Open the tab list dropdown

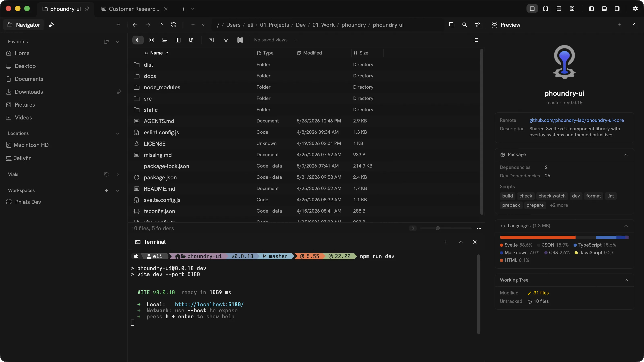[192, 9]
